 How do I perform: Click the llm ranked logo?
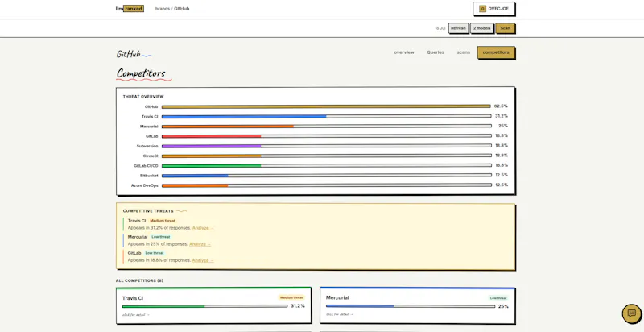(x=130, y=9)
